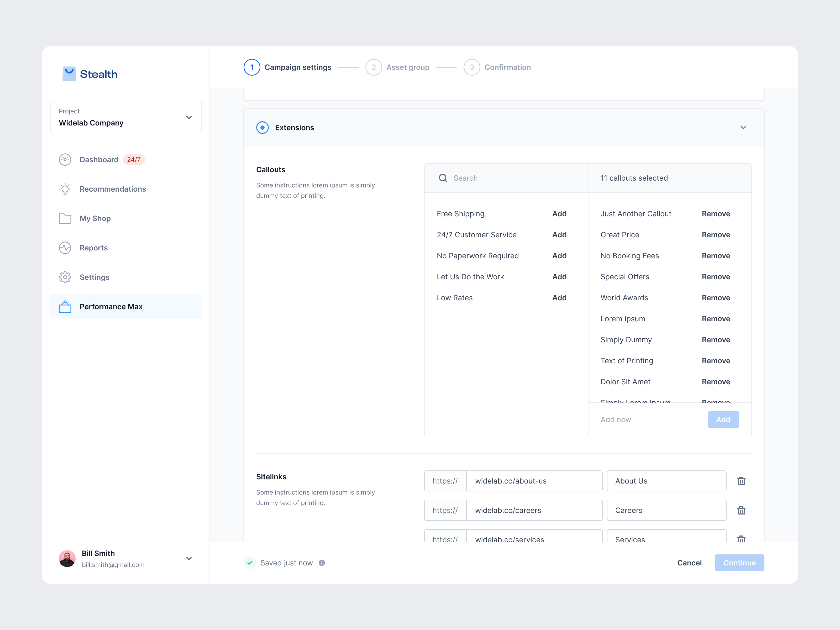840x630 pixels.
Task: Delete the About Us sitelink row
Action: [x=741, y=481]
